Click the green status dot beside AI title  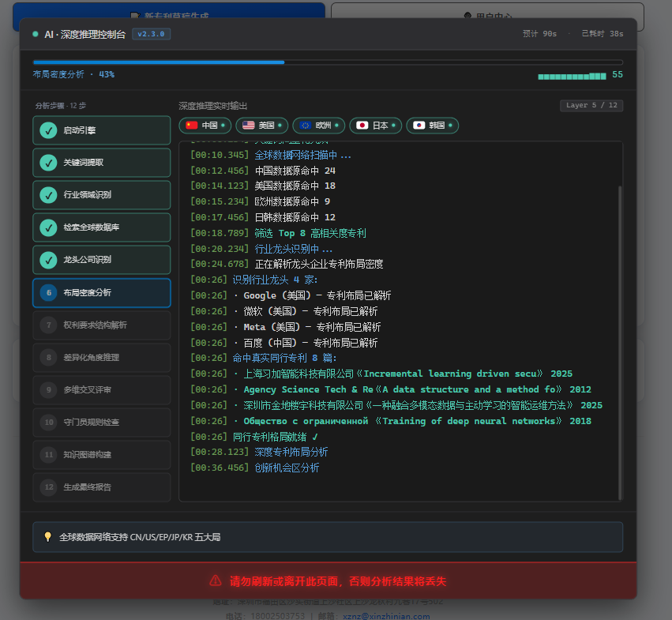[x=36, y=34]
